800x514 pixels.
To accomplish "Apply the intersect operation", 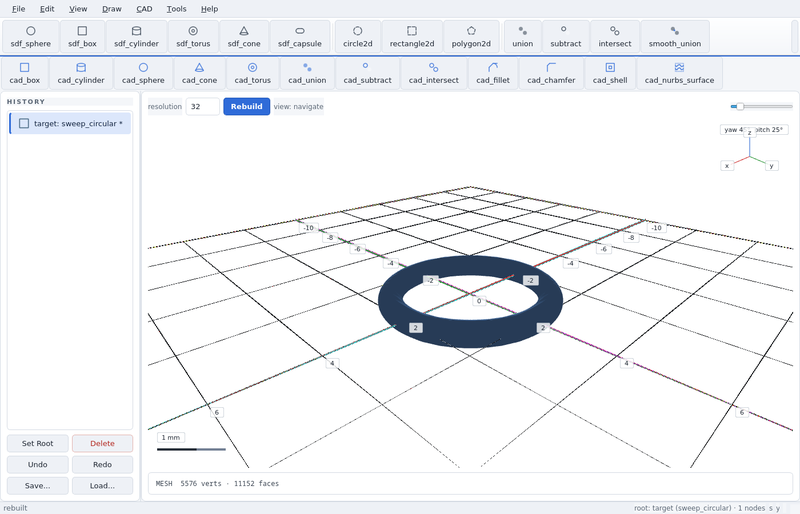I will click(x=614, y=37).
